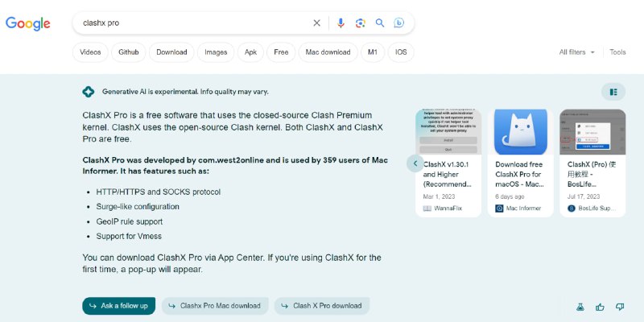The width and height of the screenshot is (644, 322).
Task: Clear the search box text
Action: coord(316,23)
